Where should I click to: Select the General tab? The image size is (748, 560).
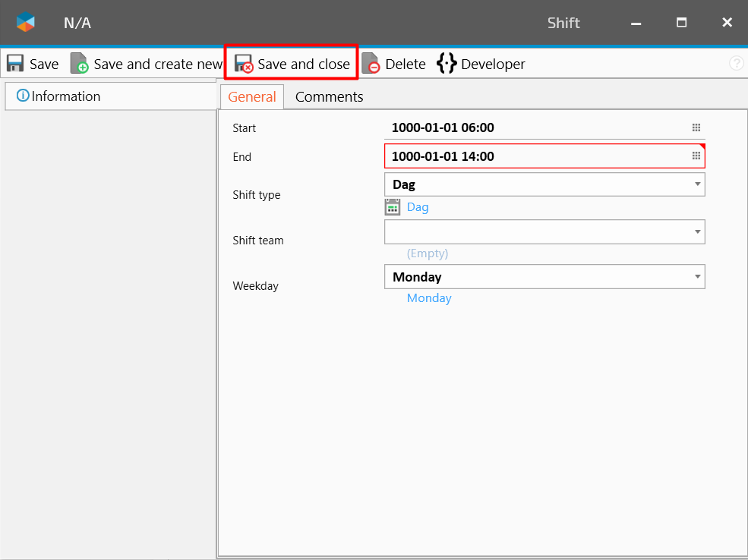252,97
